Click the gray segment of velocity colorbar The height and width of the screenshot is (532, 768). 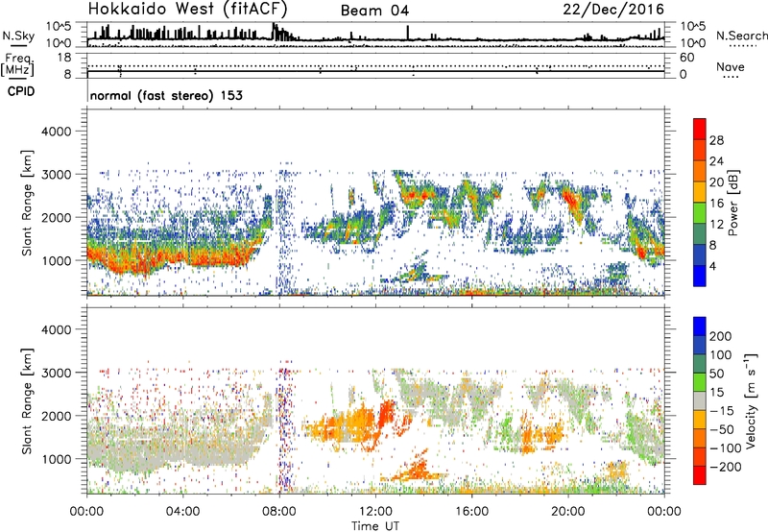point(700,400)
